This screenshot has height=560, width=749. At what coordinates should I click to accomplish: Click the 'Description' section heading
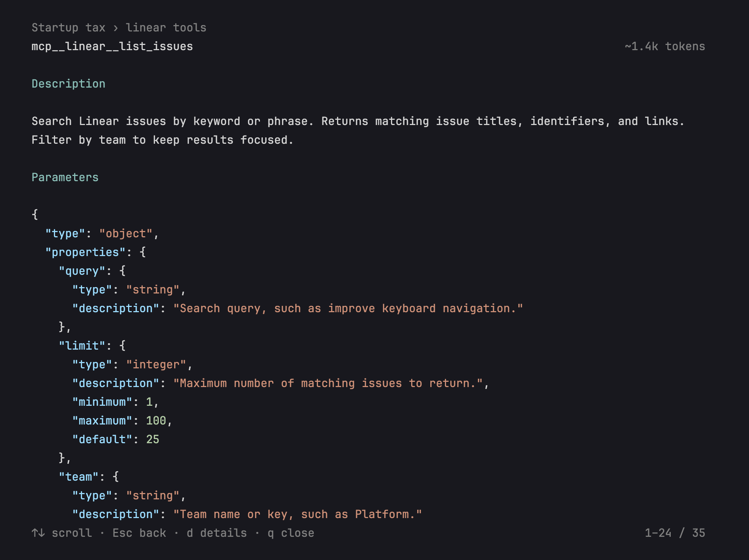pos(69,84)
